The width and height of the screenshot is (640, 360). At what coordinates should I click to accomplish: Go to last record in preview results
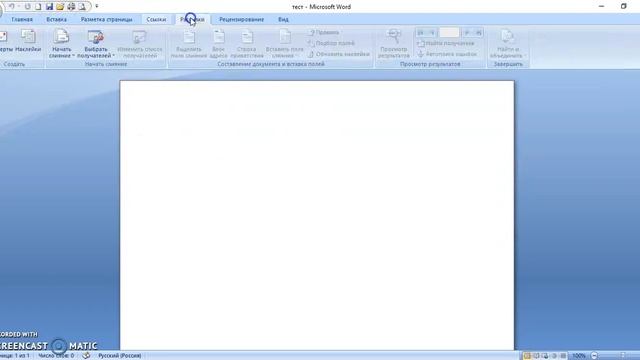[x=478, y=33]
